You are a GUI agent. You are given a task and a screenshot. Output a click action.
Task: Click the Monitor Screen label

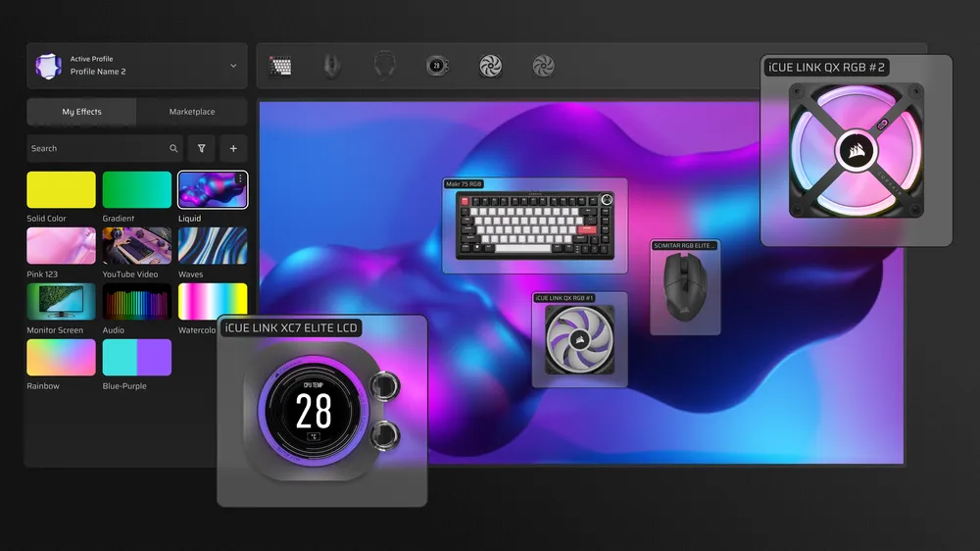tap(55, 330)
